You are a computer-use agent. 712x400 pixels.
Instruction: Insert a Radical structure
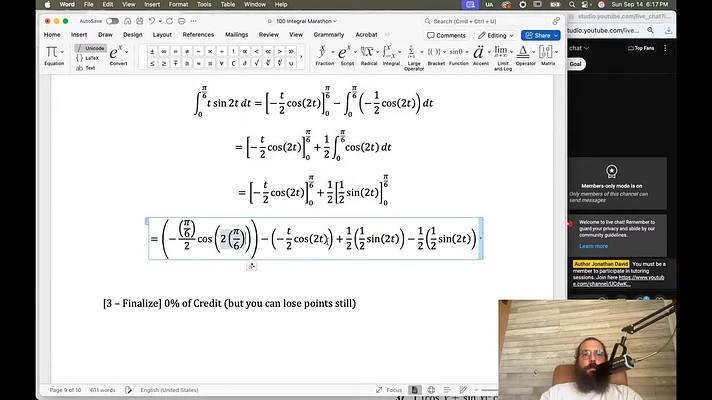[x=368, y=52]
